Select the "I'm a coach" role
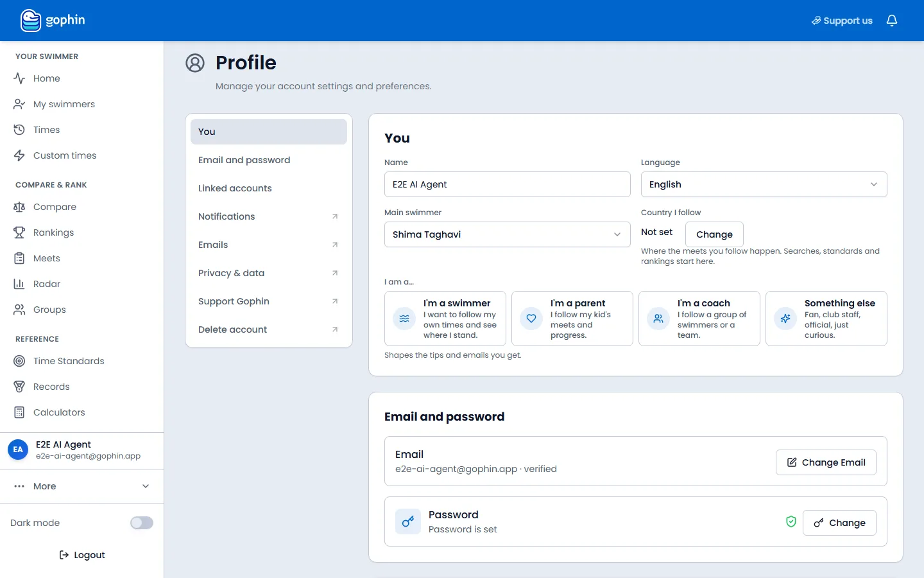This screenshot has height=578, width=924. pyautogui.click(x=699, y=319)
